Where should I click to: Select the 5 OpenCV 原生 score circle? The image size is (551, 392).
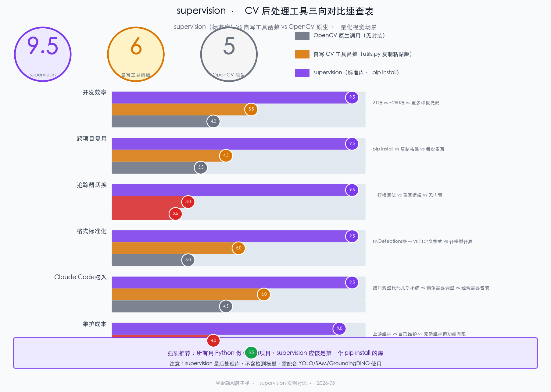229,54
